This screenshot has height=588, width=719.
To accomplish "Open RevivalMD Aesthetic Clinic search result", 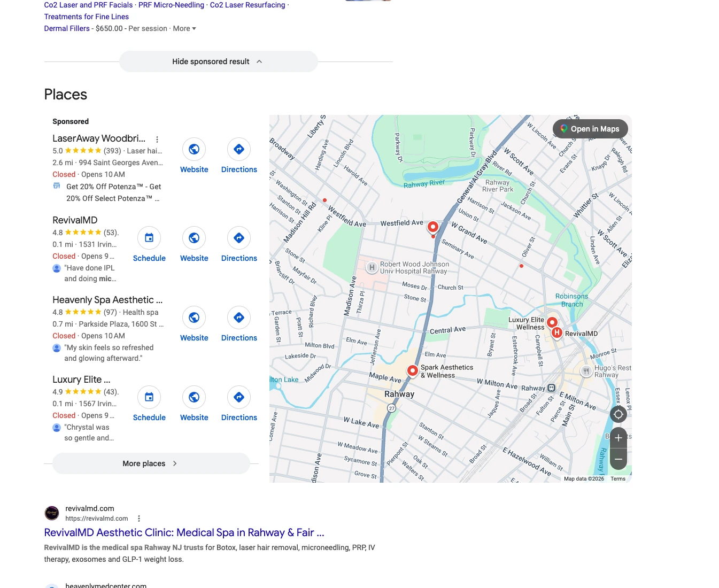I will pos(184,532).
